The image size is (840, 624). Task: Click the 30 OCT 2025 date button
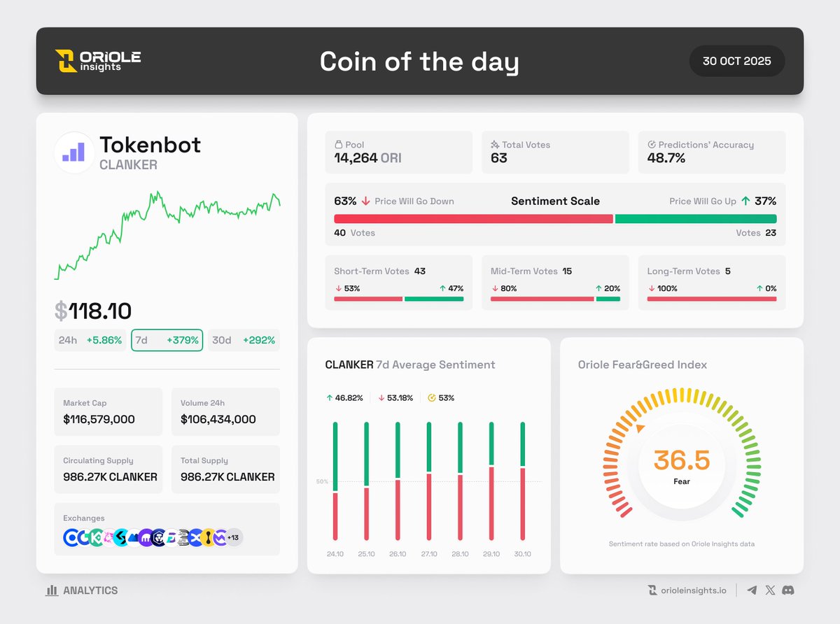737,61
